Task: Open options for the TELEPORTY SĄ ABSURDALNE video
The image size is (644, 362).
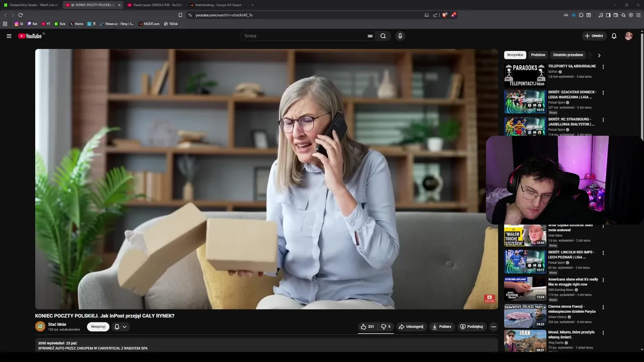Action: point(603,67)
